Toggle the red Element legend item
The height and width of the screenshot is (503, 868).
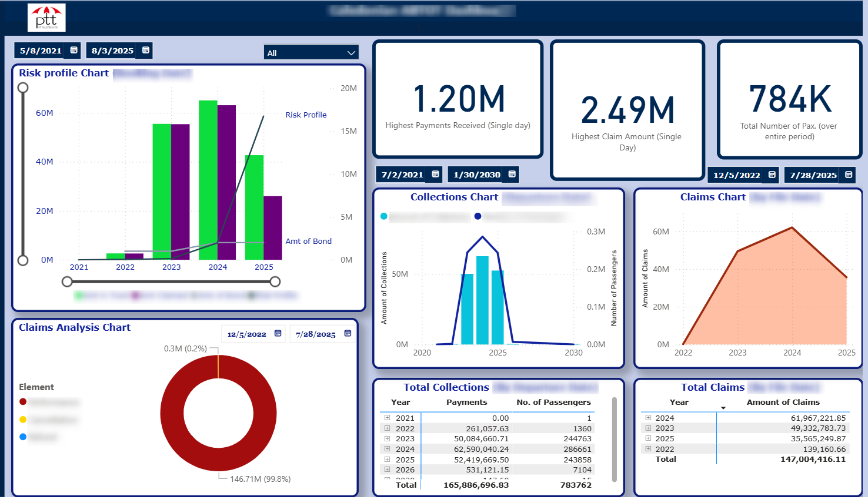(24, 401)
